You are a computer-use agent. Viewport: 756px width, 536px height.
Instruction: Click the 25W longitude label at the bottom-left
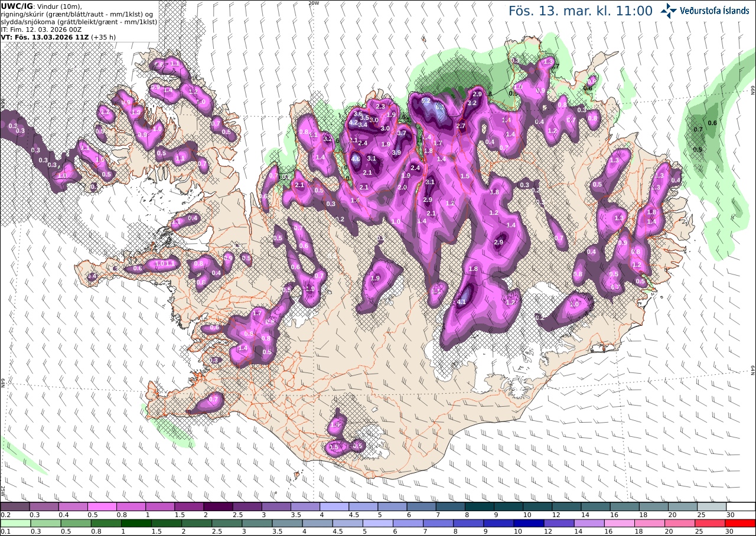pyautogui.click(x=3, y=490)
